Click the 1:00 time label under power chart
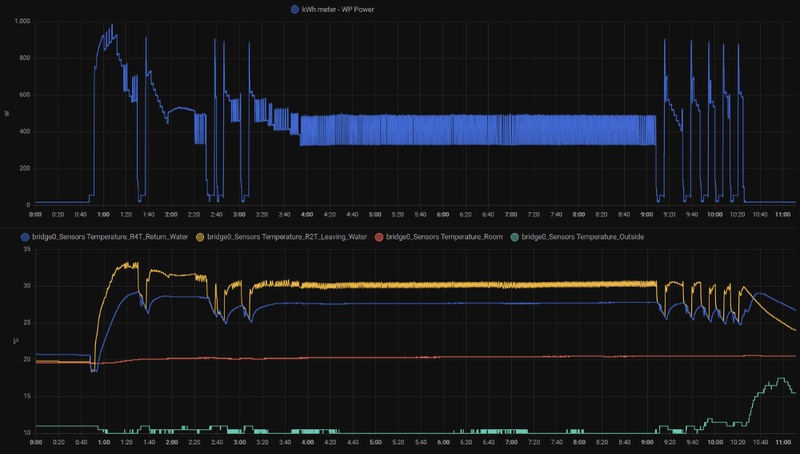 103,215
